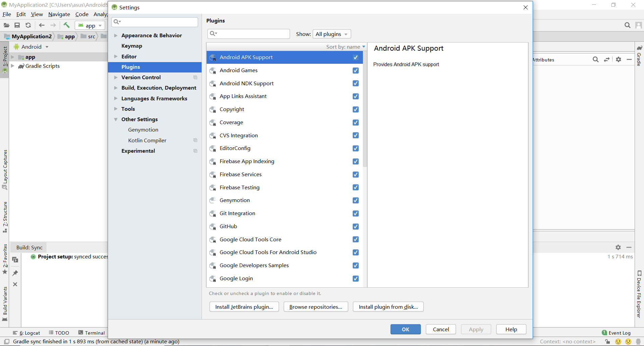Click Install JetBrains plugin button
This screenshot has width=644, height=346.
(244, 307)
